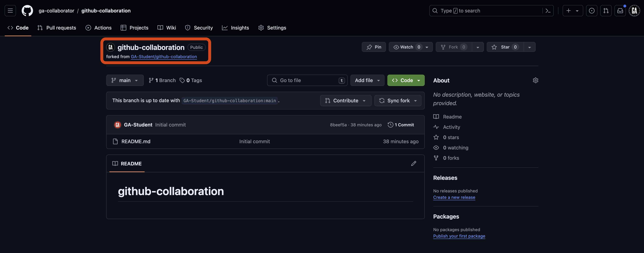This screenshot has height=253, width=644.
Task: Open the Insights tab
Action: coord(235,28)
